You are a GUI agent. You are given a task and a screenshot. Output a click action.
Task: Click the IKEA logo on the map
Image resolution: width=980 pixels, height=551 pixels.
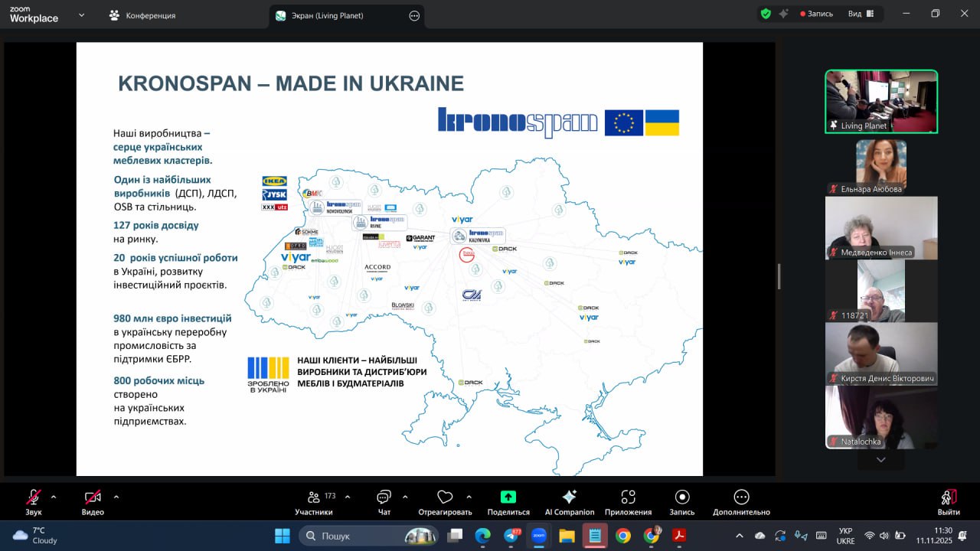coord(274,181)
